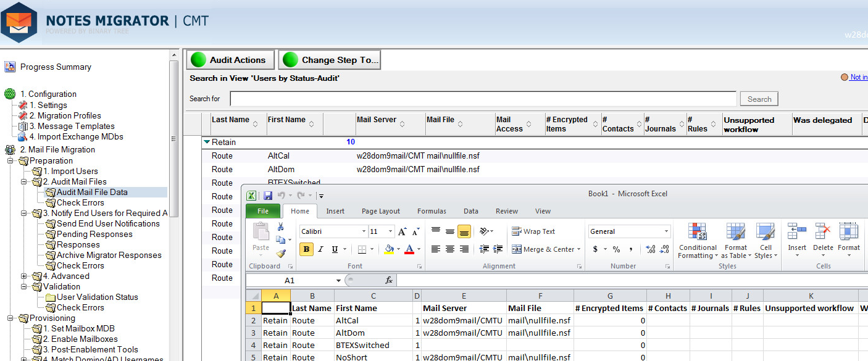Toggle Wrap Text
Screen dimensions: 868x361
point(533,232)
